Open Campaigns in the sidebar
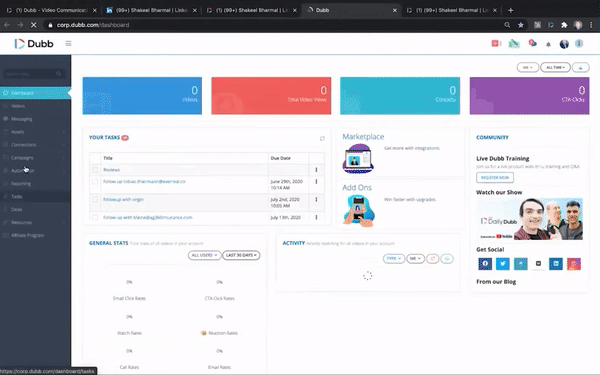This screenshot has height=375, width=600. tap(35, 158)
